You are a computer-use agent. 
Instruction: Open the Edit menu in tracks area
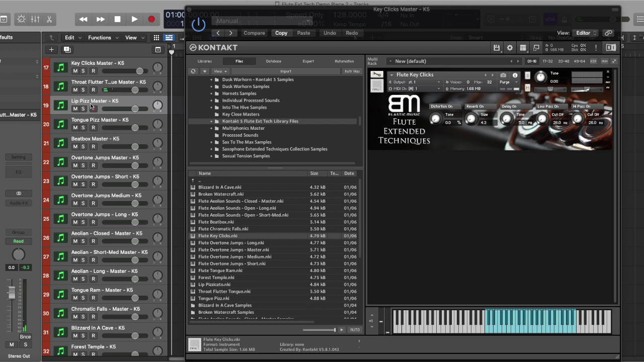click(73, 38)
